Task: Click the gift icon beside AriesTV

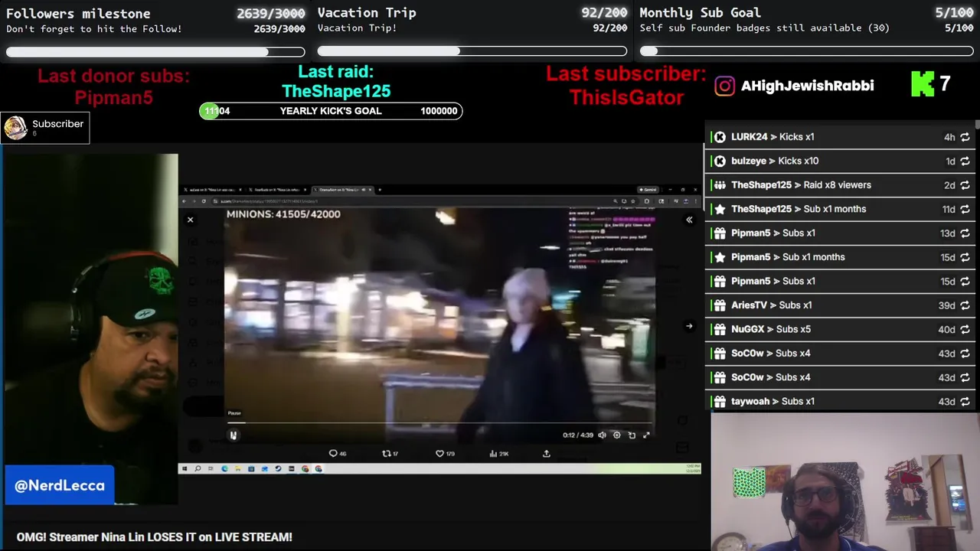Action: [720, 305]
